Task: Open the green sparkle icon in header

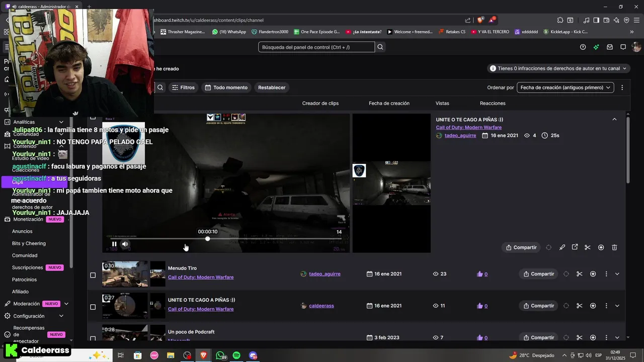Action: click(596, 47)
